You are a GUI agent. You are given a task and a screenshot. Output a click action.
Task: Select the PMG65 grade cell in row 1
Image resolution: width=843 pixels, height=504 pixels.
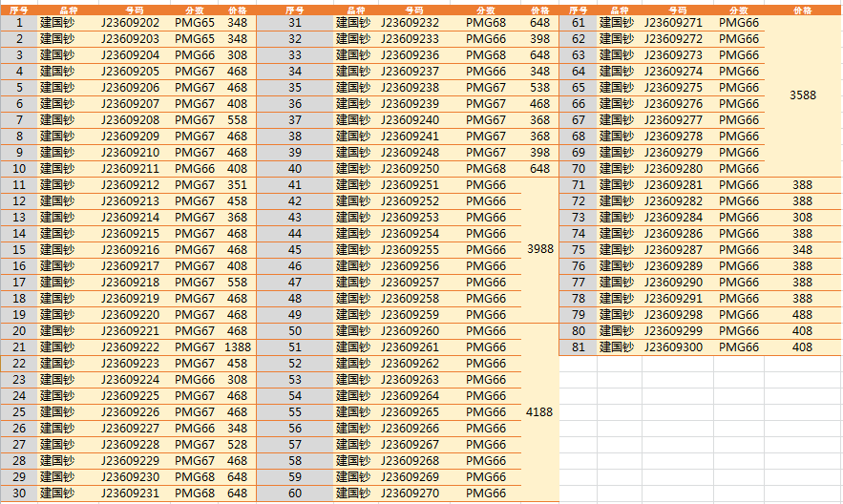pos(195,23)
